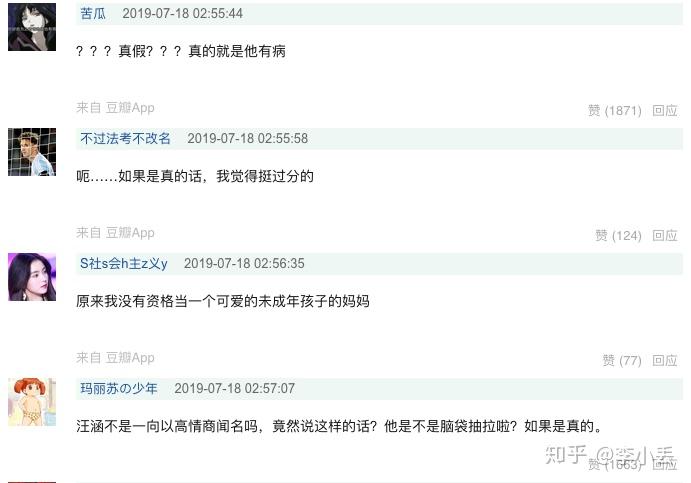691x483 pixels.
Task: Click the purple-background woman avatar
Action: pos(32,277)
